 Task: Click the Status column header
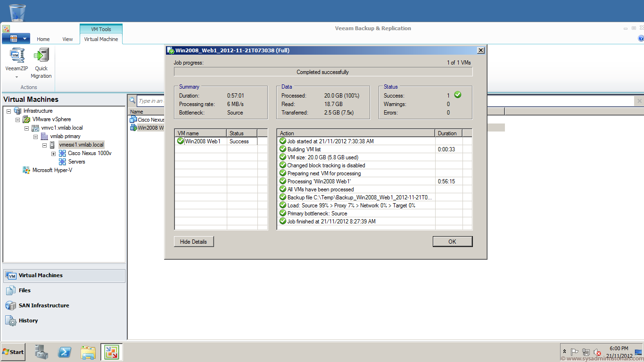pyautogui.click(x=242, y=133)
